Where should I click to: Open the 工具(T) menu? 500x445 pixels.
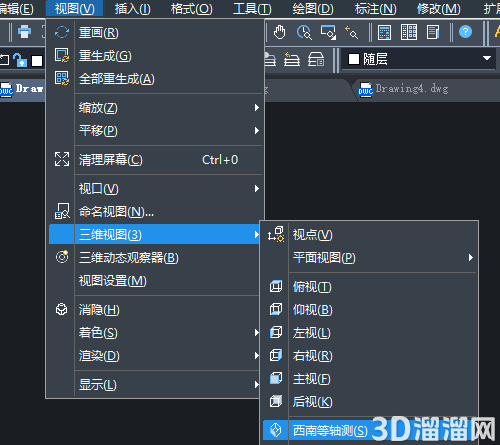pos(252,8)
